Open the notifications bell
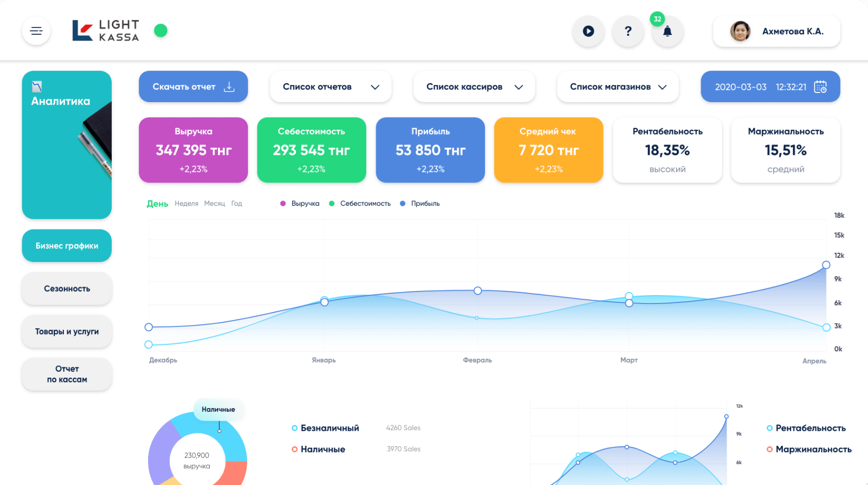Viewport: 868px width, 485px height. click(667, 31)
